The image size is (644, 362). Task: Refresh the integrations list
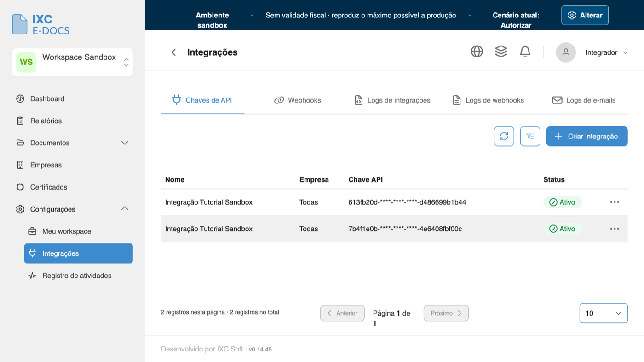click(504, 136)
